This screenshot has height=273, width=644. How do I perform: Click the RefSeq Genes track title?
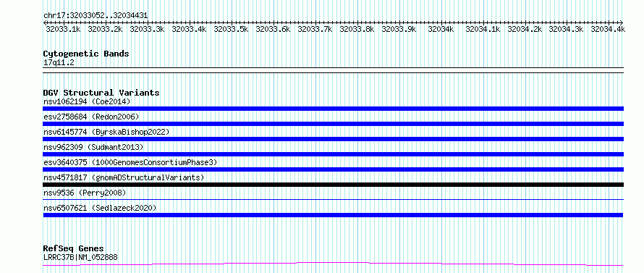74,249
